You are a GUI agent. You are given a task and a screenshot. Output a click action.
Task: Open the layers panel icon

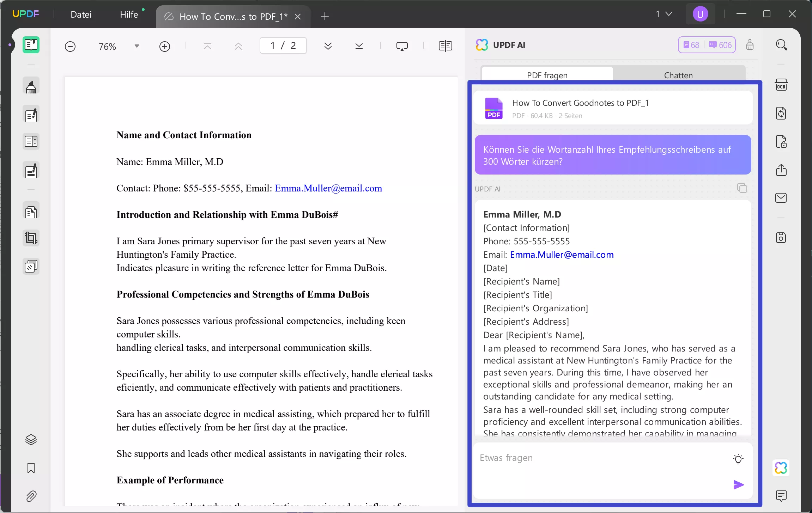(31, 439)
